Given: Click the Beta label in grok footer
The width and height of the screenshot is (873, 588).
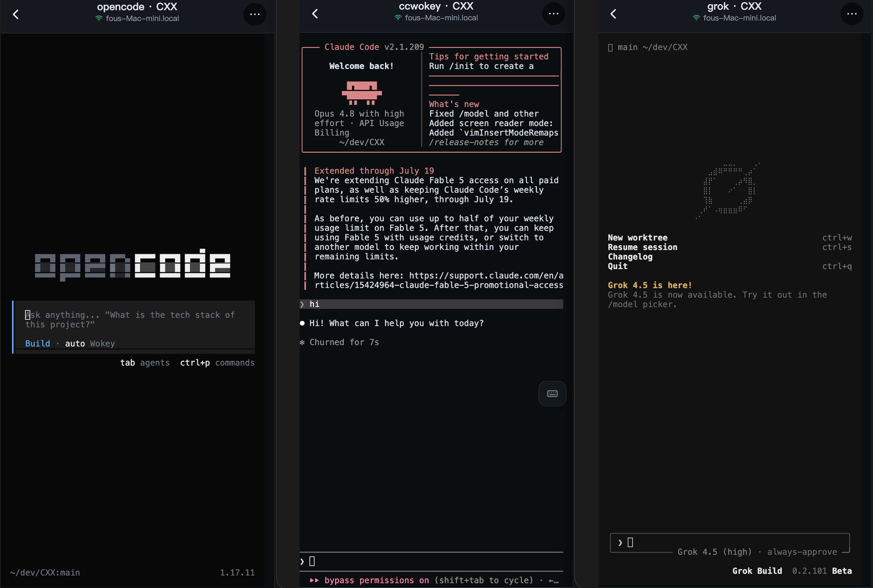Looking at the screenshot, I should [842, 571].
